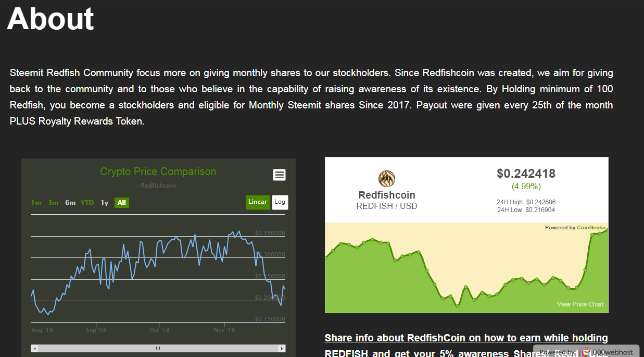The height and width of the screenshot is (357, 644).
Task: Click the Crypto Price Comparison title
Action: point(158,171)
